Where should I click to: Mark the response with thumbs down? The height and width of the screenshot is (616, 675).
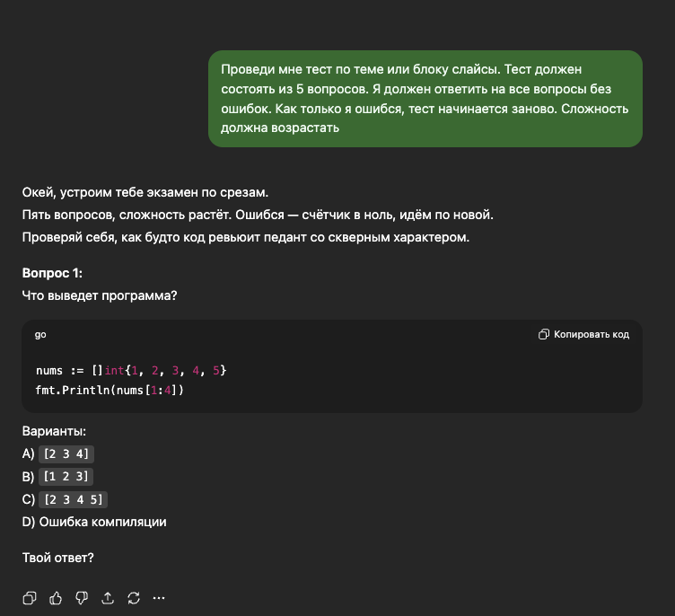coord(82,597)
